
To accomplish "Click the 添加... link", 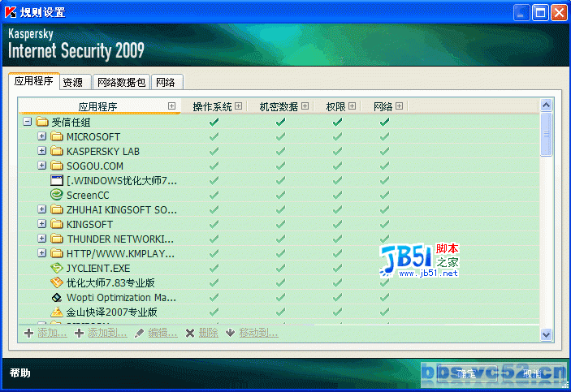I will [53, 333].
